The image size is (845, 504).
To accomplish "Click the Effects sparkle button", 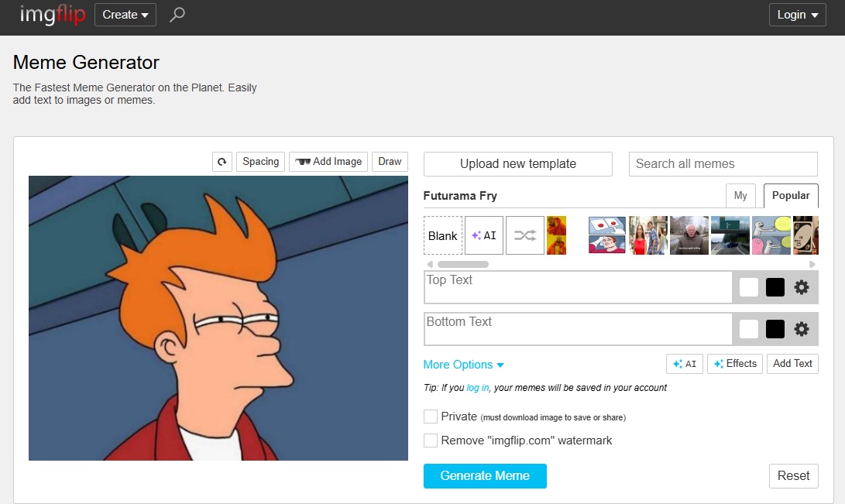I will (735, 364).
